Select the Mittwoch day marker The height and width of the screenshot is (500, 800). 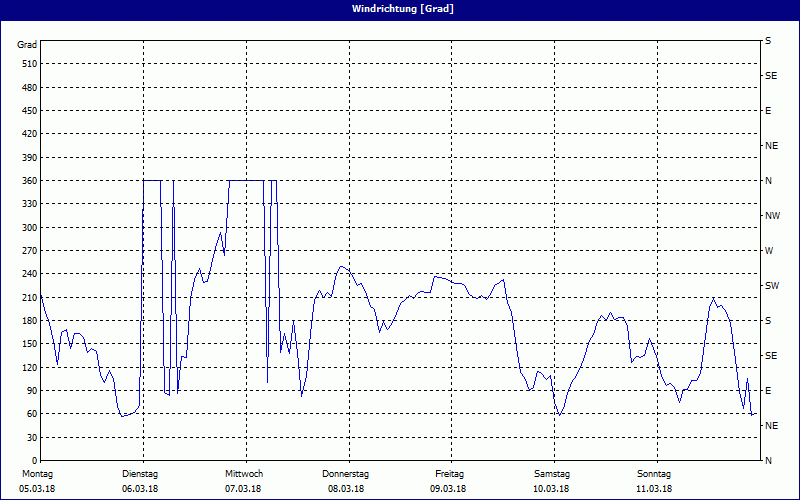243,474
